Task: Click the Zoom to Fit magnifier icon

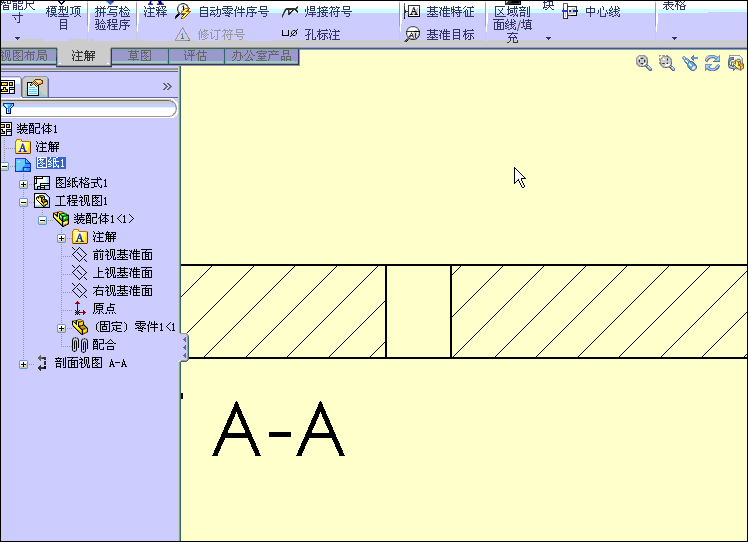Action: 644,63
